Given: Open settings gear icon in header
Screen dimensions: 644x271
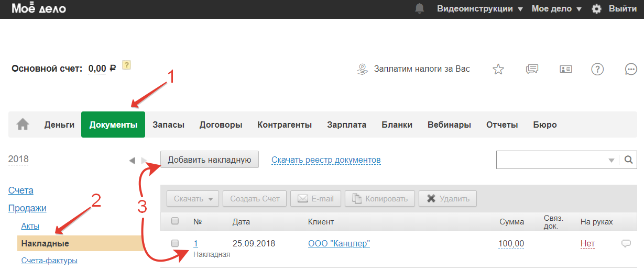Looking at the screenshot, I should click(x=596, y=9).
